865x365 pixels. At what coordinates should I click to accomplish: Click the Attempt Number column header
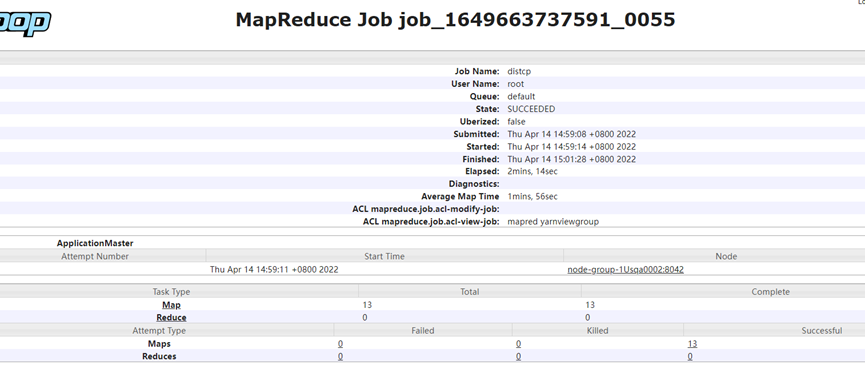95,256
